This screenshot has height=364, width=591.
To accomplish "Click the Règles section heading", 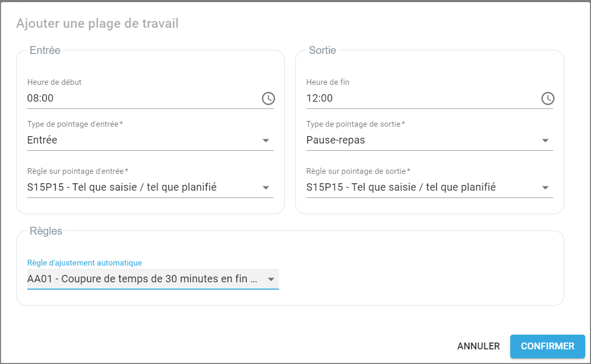I will point(46,231).
